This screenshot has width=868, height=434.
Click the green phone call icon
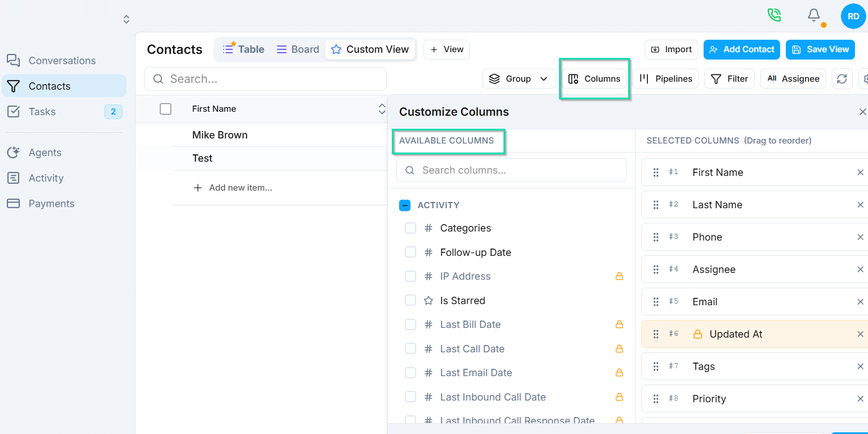774,15
